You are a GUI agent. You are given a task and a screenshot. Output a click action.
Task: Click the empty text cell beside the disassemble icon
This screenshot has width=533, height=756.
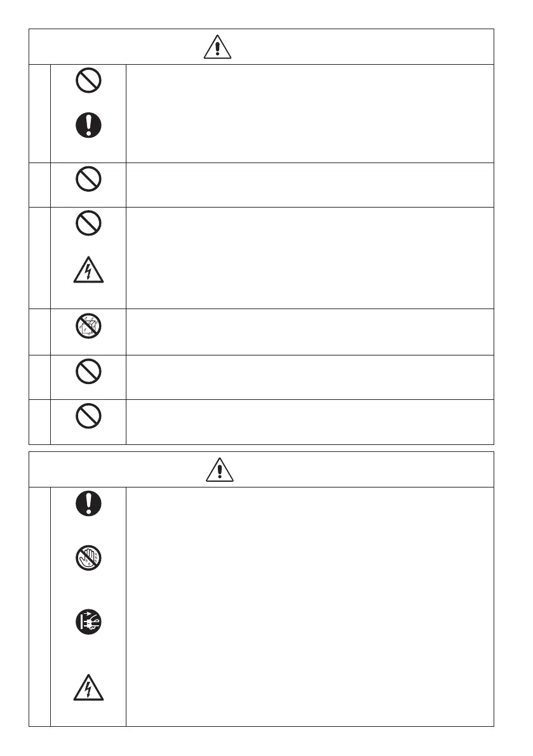tap(309, 332)
